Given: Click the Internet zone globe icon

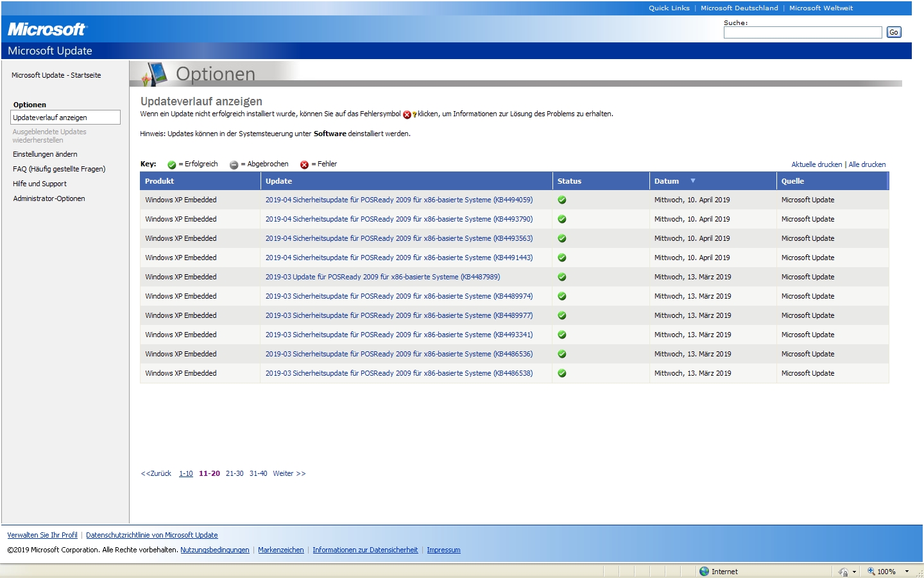Looking at the screenshot, I should tap(704, 571).
